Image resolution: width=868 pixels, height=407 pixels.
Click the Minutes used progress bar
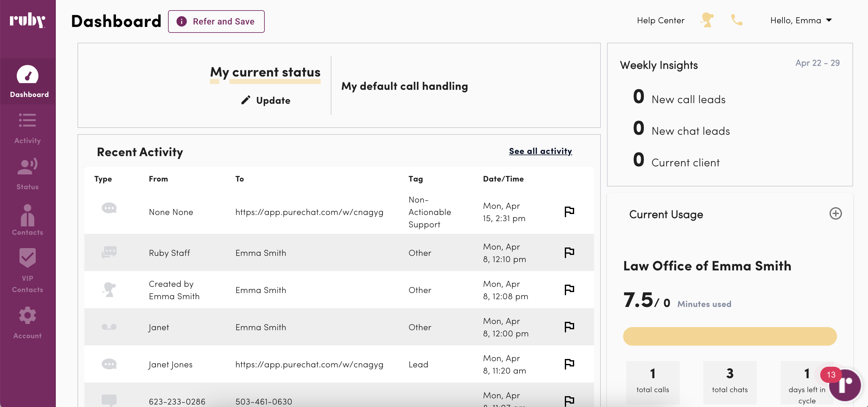(729, 336)
